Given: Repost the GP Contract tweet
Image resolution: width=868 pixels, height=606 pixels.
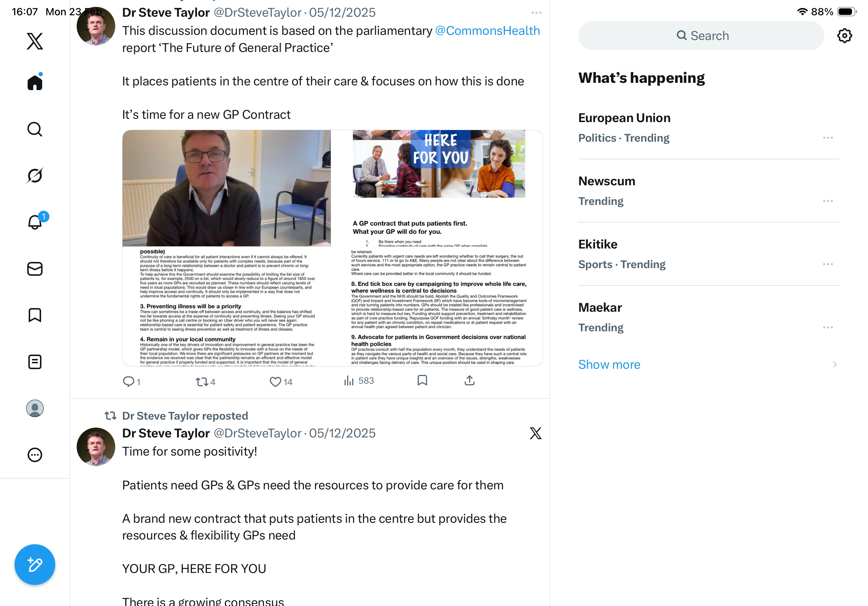Looking at the screenshot, I should 205,381.
